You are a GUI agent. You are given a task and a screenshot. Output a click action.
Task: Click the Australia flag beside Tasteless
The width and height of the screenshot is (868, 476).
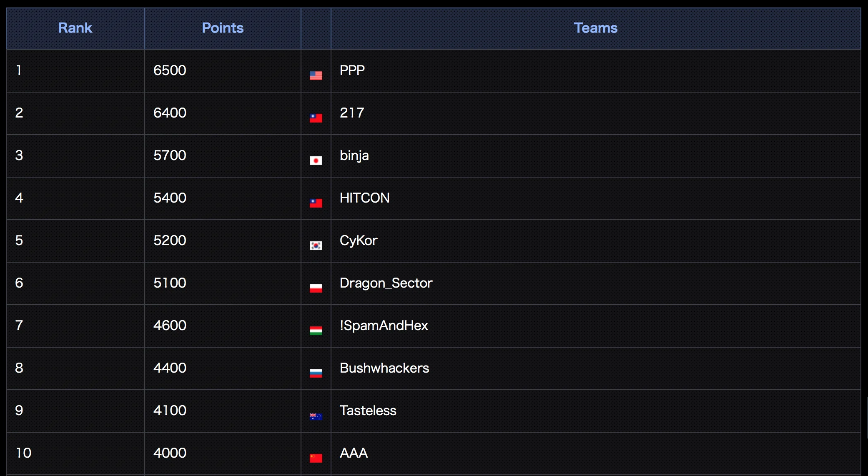(316, 416)
